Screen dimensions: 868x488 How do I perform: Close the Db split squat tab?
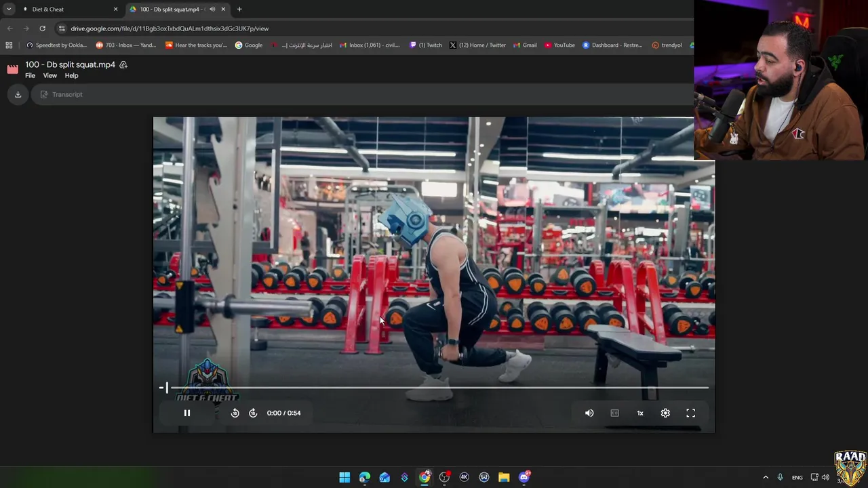[223, 9]
